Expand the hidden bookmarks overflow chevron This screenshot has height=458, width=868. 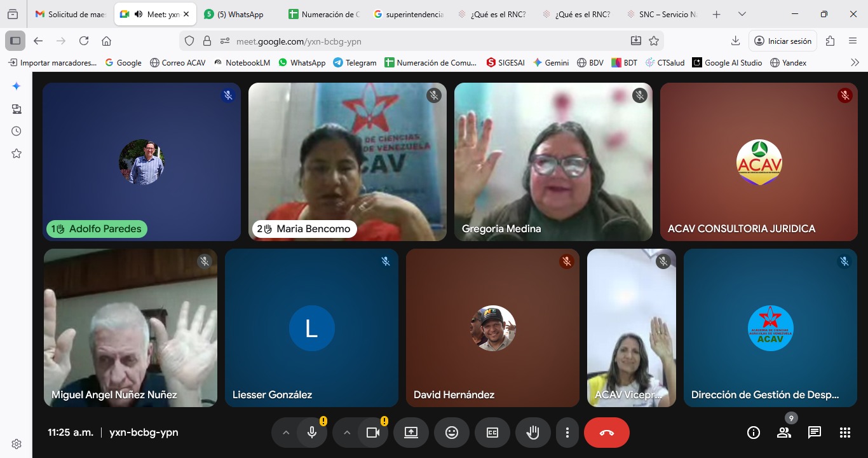pyautogui.click(x=855, y=62)
